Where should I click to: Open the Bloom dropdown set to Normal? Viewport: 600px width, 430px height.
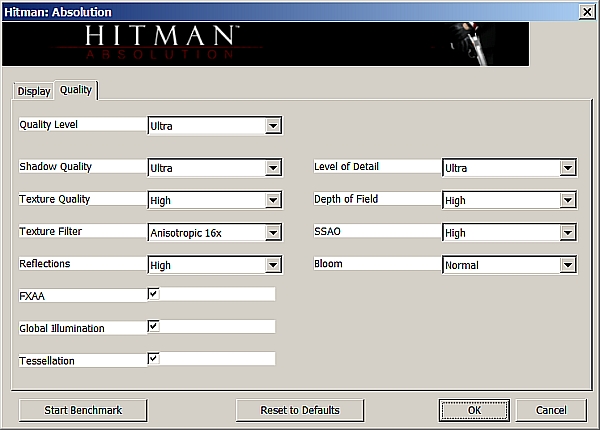click(509, 265)
